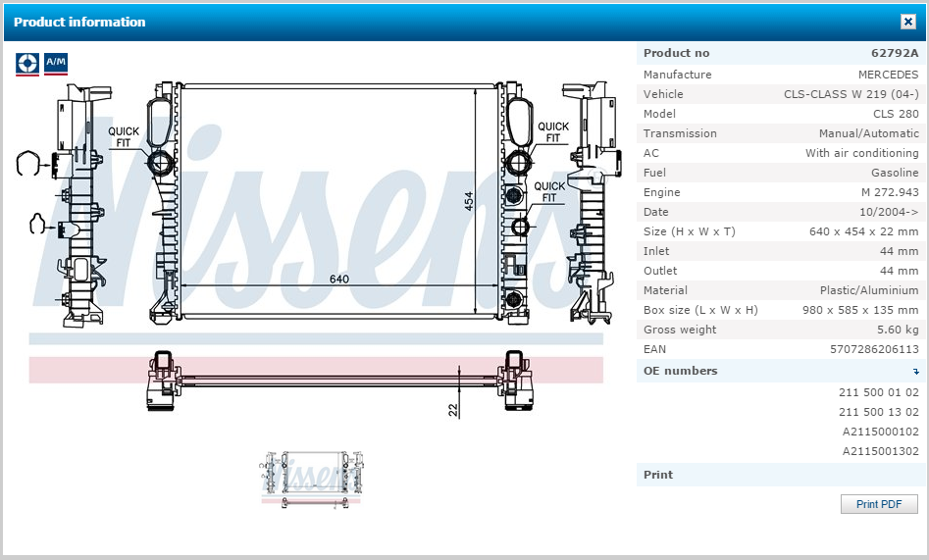Click the product number 62792A
The width and height of the screenshot is (929, 560).
tap(895, 53)
